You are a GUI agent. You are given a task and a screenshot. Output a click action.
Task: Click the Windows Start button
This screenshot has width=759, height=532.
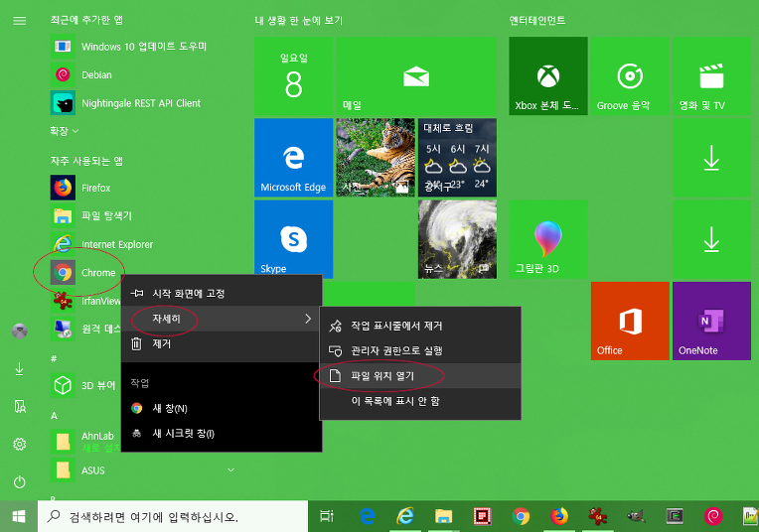[x=19, y=516]
